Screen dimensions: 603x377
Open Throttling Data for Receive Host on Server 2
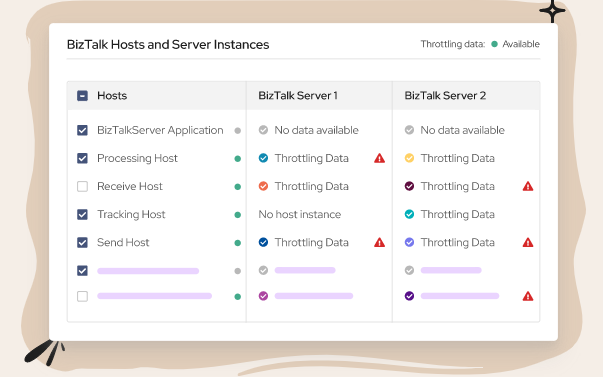click(458, 187)
